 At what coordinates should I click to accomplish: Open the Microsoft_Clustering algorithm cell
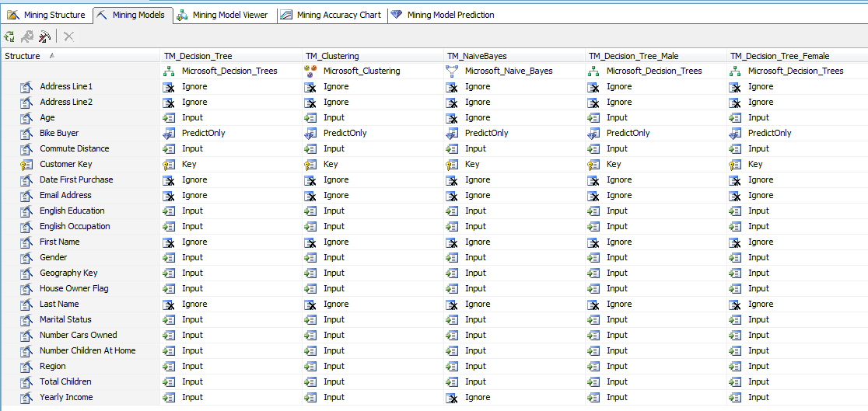tap(373, 71)
